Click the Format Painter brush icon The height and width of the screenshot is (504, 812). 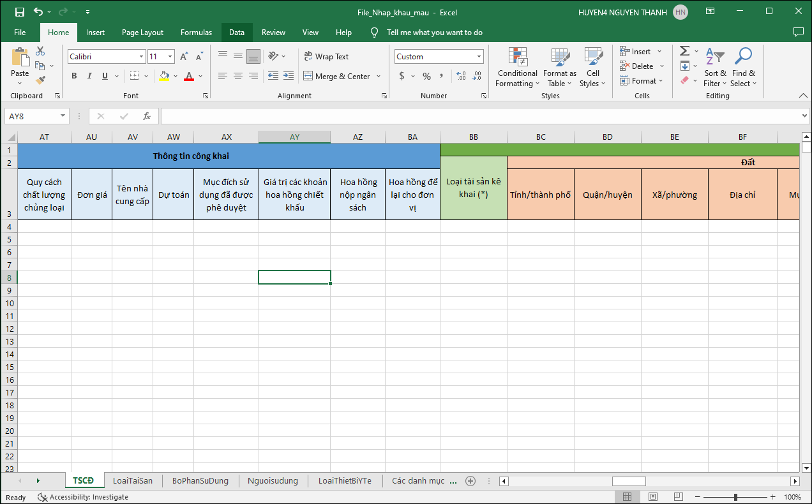tap(41, 80)
